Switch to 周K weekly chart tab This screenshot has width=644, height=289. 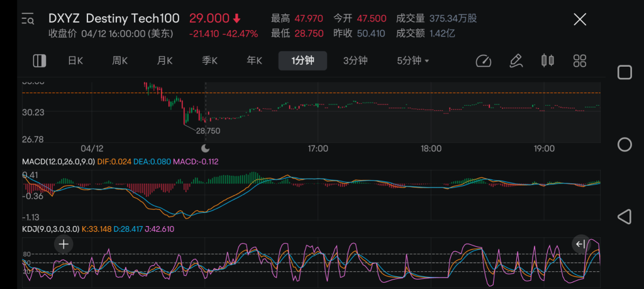tap(120, 61)
